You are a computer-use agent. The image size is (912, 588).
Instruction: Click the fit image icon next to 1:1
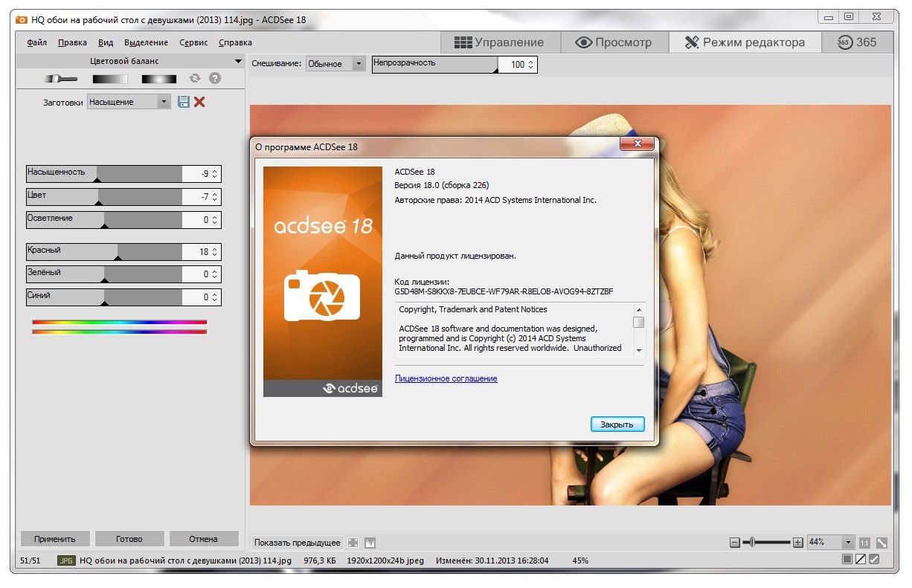(x=882, y=543)
